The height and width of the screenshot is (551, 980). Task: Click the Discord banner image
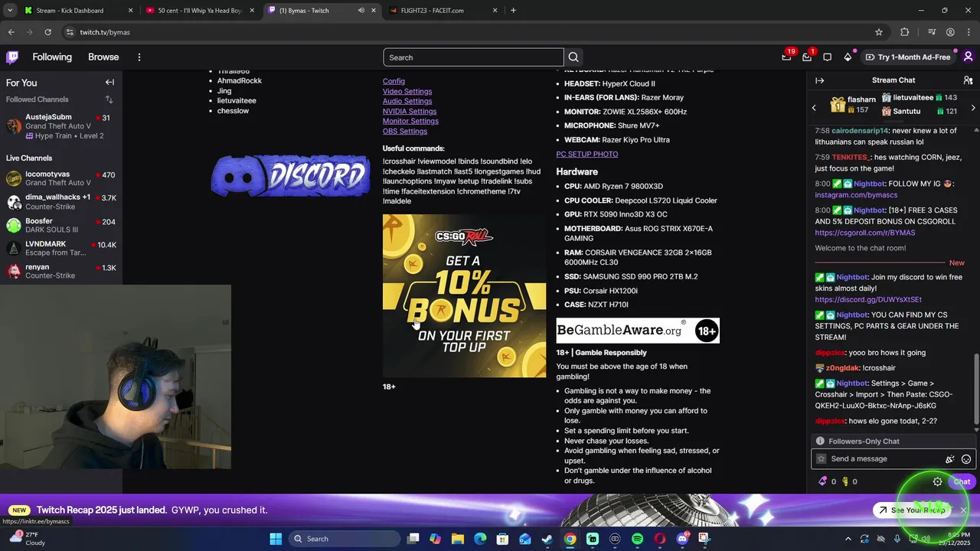click(291, 175)
